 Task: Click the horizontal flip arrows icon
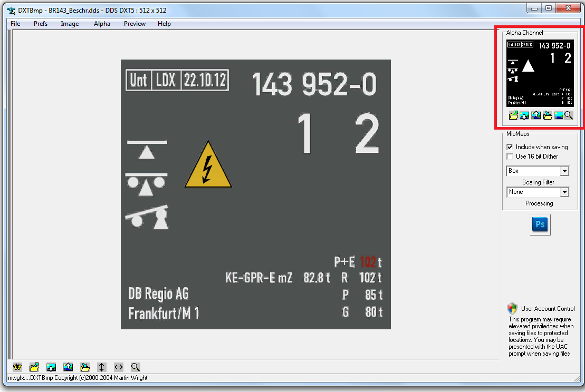(119, 367)
